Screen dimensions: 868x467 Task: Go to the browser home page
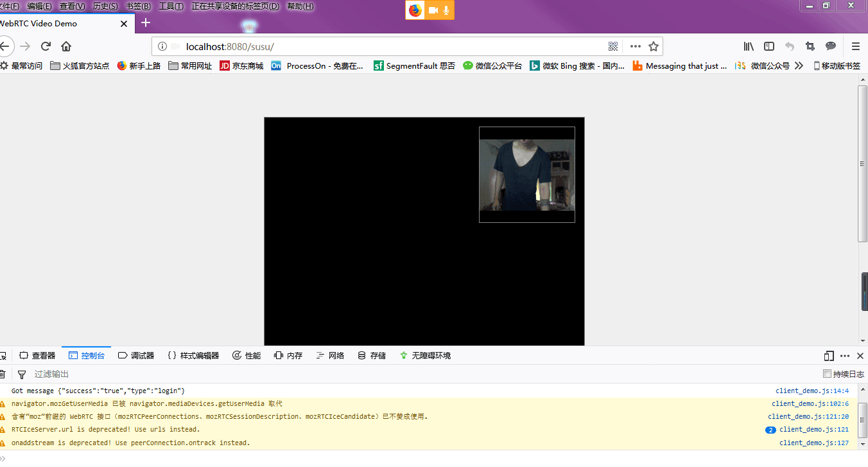(66, 46)
